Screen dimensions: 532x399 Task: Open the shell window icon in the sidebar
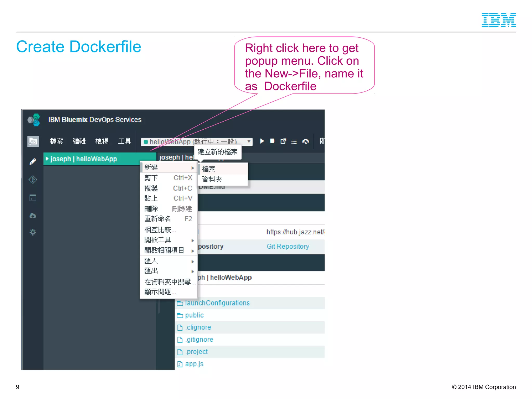[33, 198]
